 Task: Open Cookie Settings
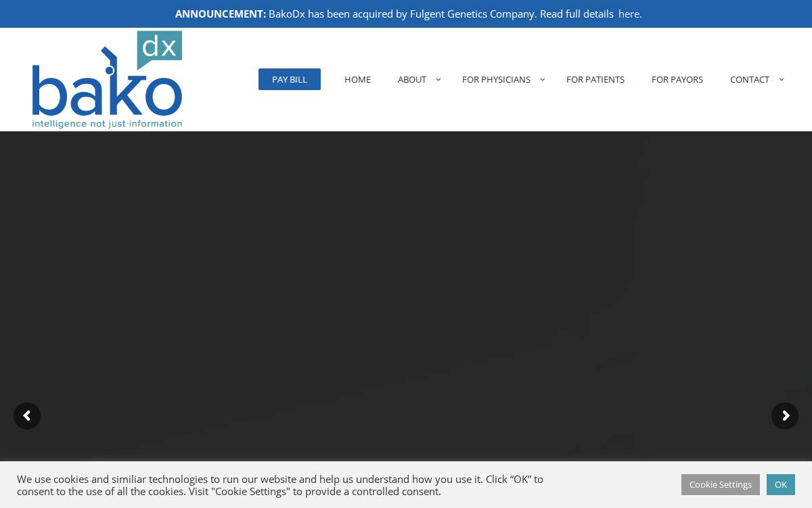pos(721,484)
